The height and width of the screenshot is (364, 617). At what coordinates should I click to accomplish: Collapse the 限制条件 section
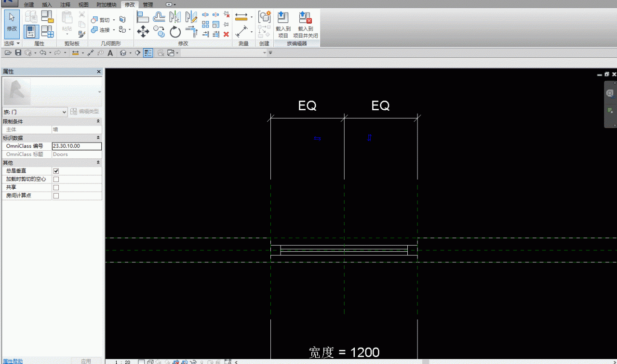(x=98, y=121)
